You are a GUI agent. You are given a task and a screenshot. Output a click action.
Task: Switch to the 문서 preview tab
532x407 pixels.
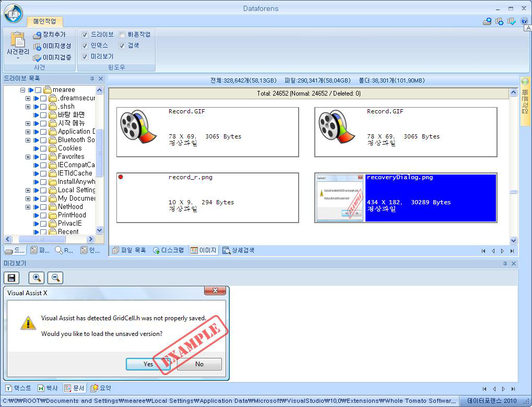coord(74,388)
